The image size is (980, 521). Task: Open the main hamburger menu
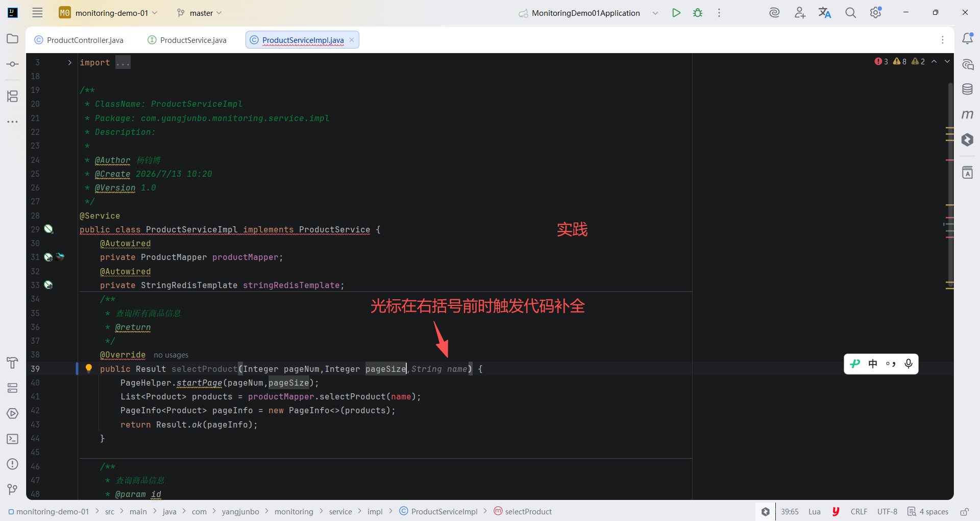[x=37, y=13]
